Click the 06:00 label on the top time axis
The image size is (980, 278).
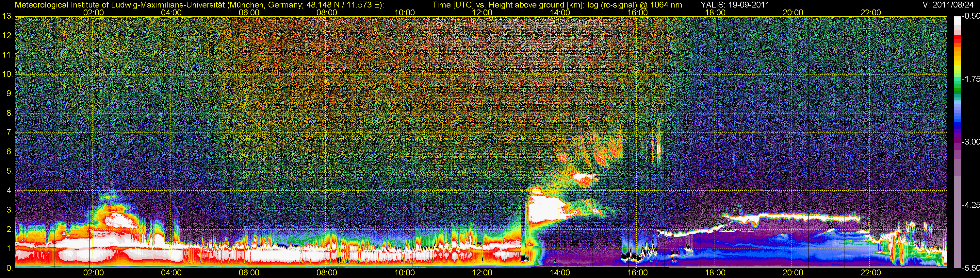(249, 12)
